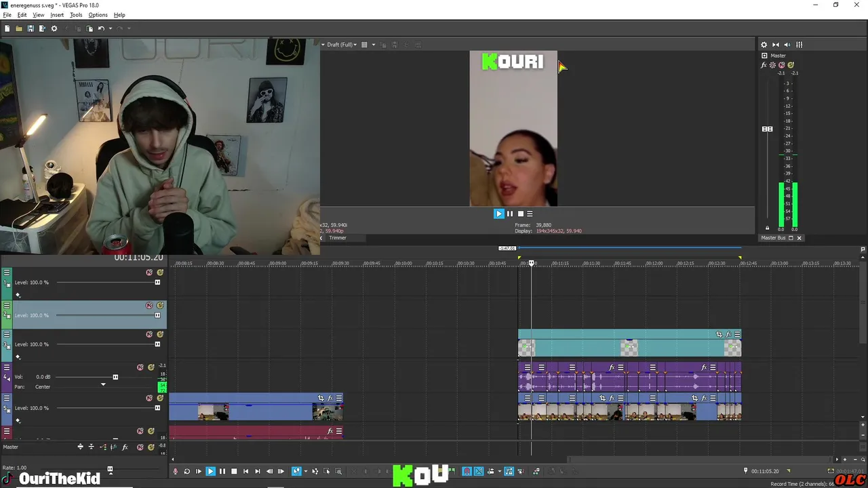This screenshot has width=868, height=488.
Task: Open the Draft (Full) preview quality dropdown
Action: click(341, 45)
